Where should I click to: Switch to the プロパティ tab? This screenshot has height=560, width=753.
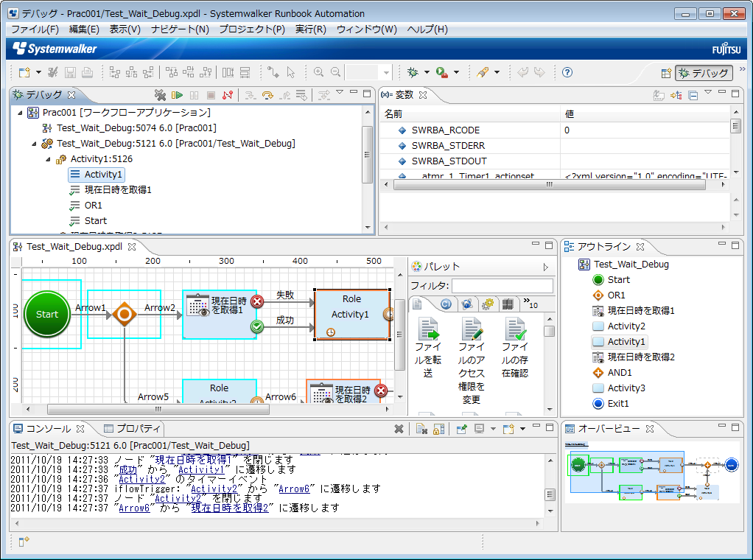(132, 428)
